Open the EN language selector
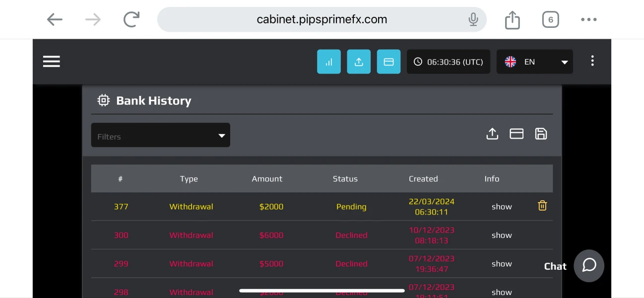Image resolution: width=644 pixels, height=298 pixels. tap(534, 62)
